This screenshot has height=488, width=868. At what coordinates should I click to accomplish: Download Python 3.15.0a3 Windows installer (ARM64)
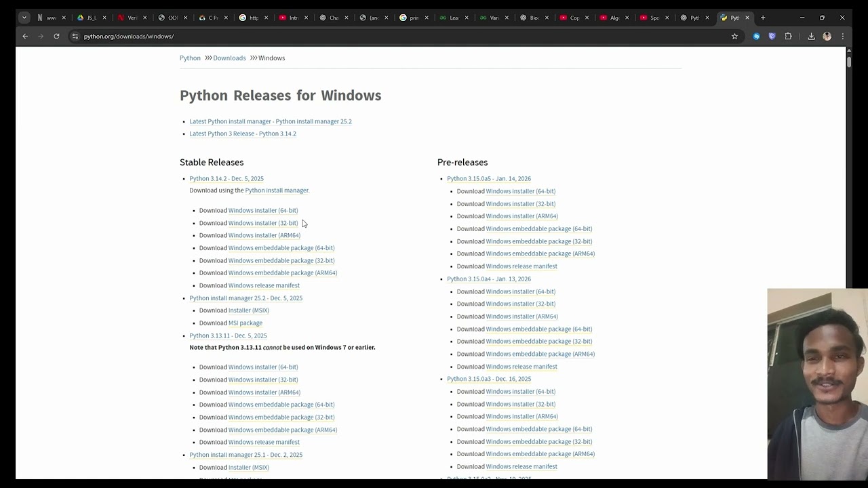[522, 417]
